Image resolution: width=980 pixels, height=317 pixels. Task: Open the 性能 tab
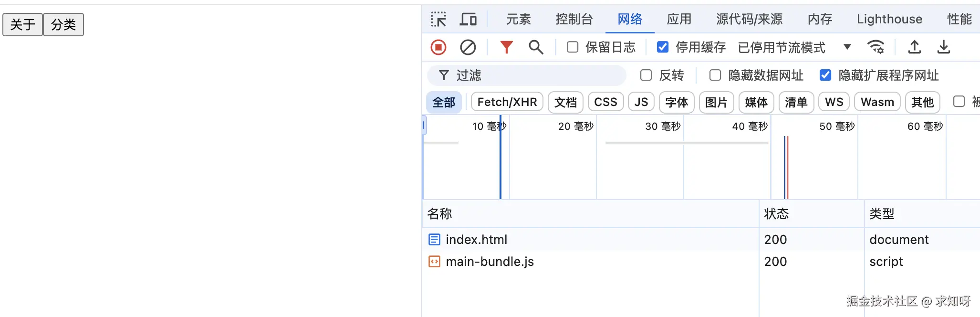coord(959,19)
